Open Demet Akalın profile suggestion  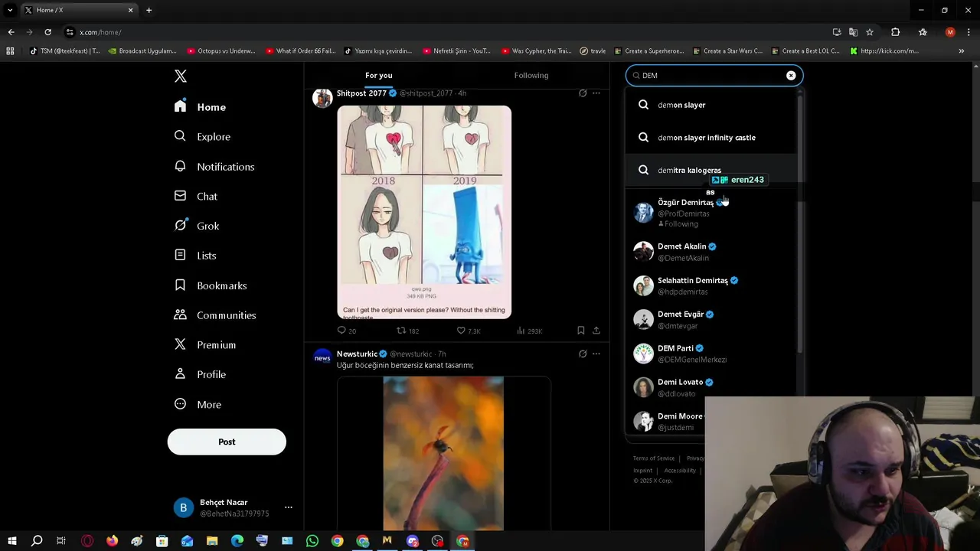pos(710,252)
